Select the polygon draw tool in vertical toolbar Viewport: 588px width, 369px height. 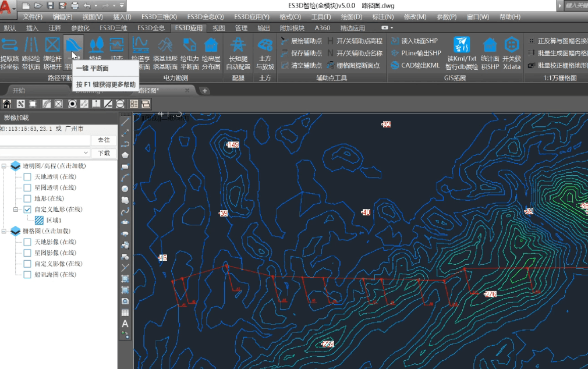[125, 155]
